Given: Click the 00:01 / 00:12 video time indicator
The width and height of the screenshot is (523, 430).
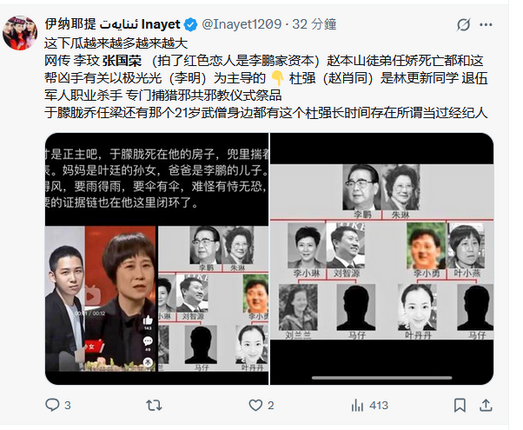Looking at the screenshot, I should pos(90,313).
